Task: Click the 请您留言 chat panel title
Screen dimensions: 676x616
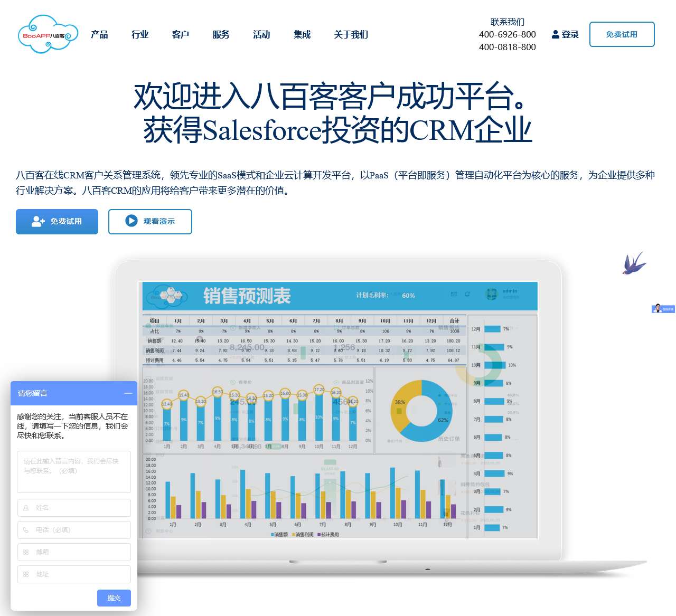Action: [x=33, y=393]
